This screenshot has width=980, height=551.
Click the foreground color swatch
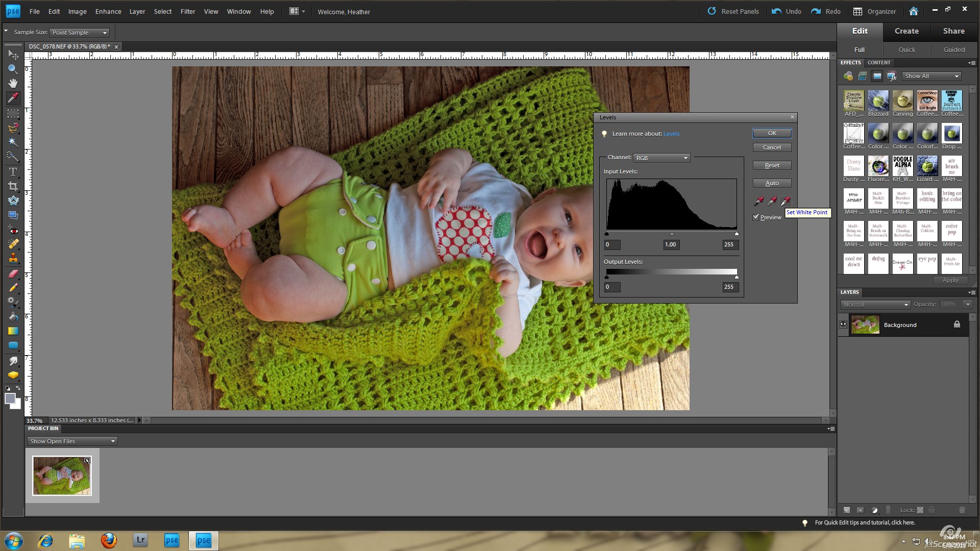click(x=10, y=398)
